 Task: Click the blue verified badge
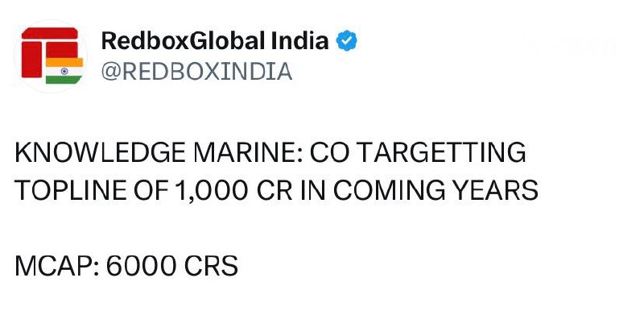pos(347,40)
